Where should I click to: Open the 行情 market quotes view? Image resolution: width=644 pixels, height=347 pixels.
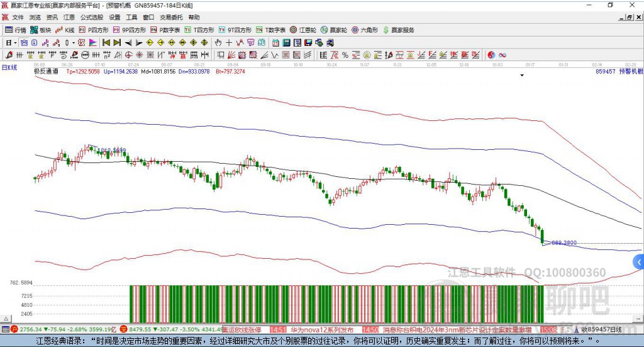pos(16,30)
